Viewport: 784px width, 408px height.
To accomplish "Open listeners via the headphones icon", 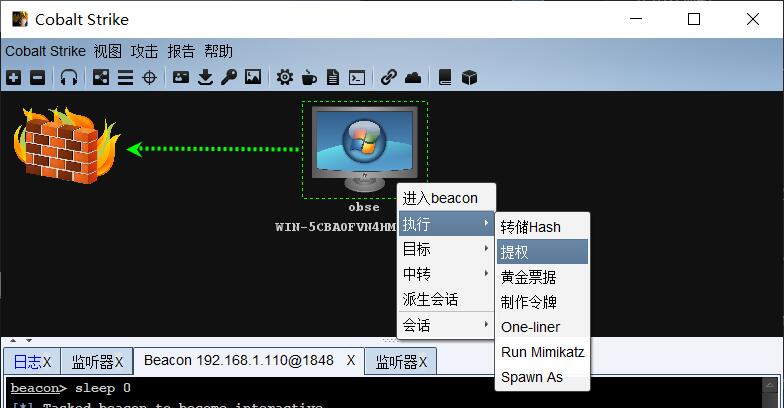I will click(69, 77).
